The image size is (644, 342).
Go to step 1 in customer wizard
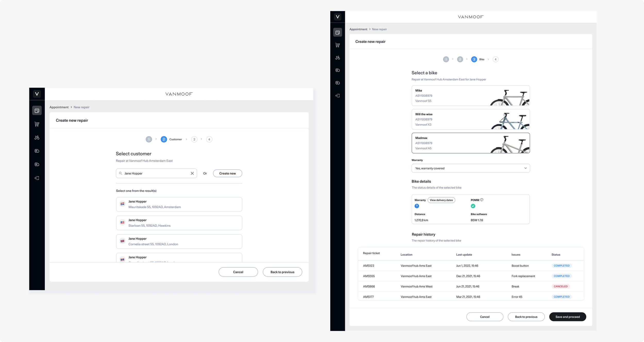[x=149, y=139]
